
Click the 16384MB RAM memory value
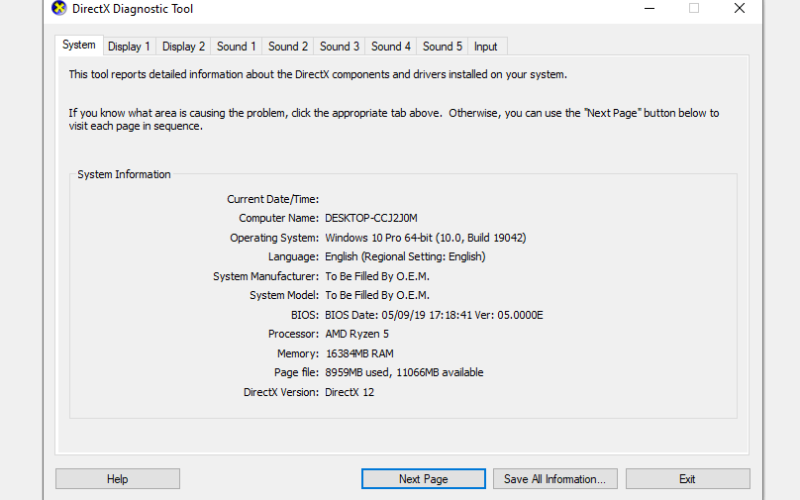coord(360,354)
